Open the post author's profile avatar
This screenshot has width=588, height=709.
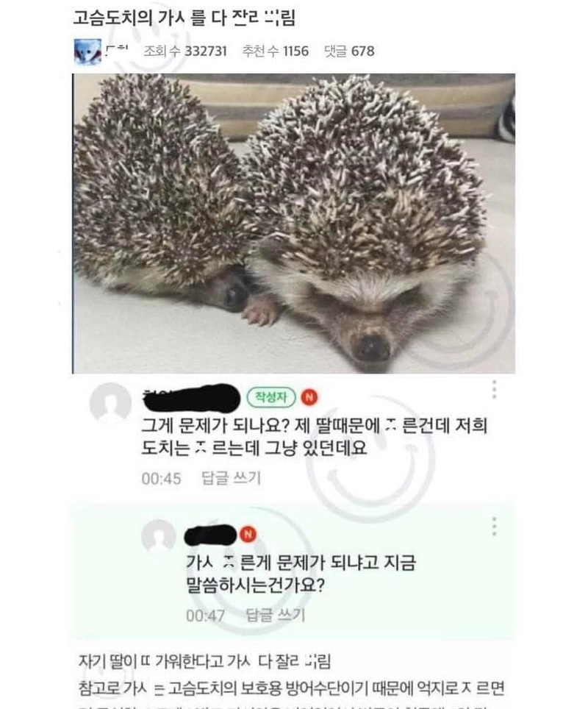tap(87, 51)
